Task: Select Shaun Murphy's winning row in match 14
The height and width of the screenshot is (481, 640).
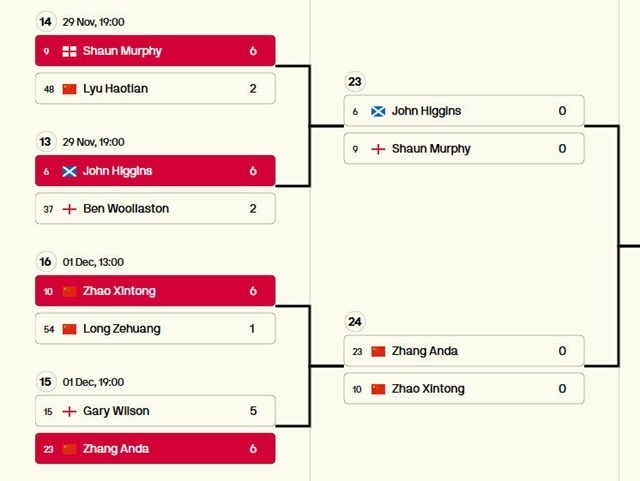Action: (155, 51)
